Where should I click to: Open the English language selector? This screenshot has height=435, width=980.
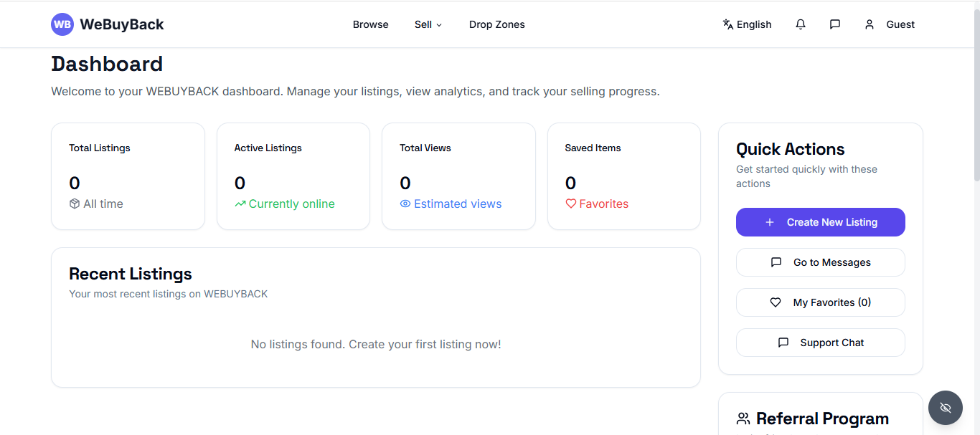(x=747, y=24)
